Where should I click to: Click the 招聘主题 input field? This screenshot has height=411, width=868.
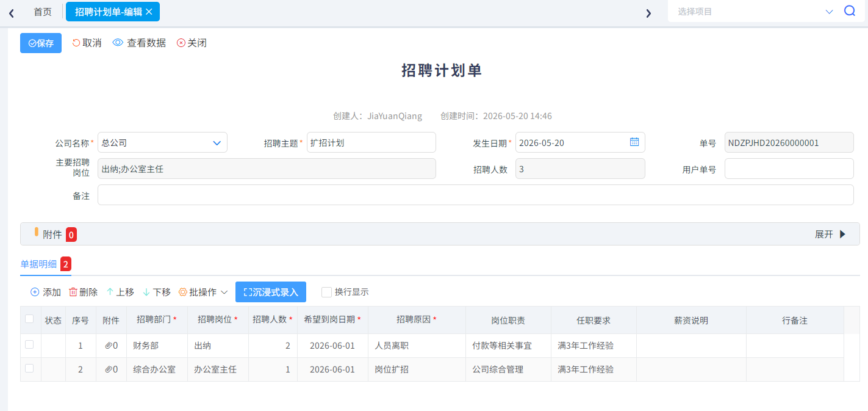[371, 142]
